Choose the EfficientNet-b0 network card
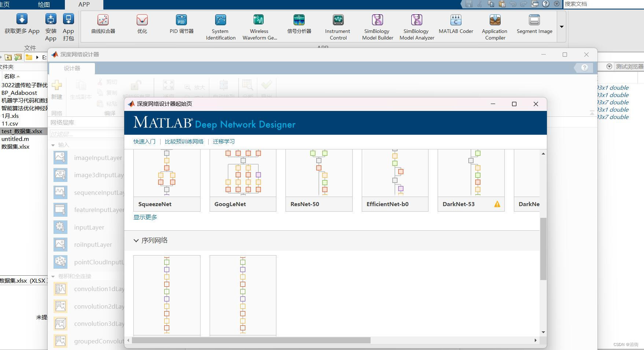This screenshot has height=350, width=644. click(x=395, y=180)
